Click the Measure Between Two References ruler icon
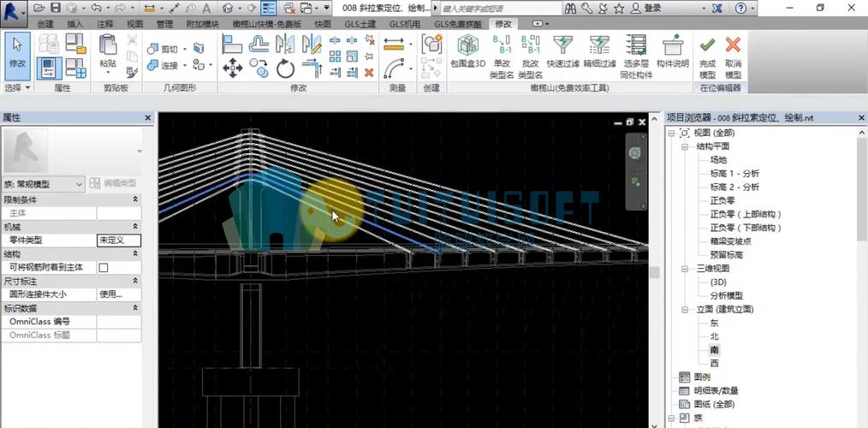The height and width of the screenshot is (428, 868). pos(394,45)
